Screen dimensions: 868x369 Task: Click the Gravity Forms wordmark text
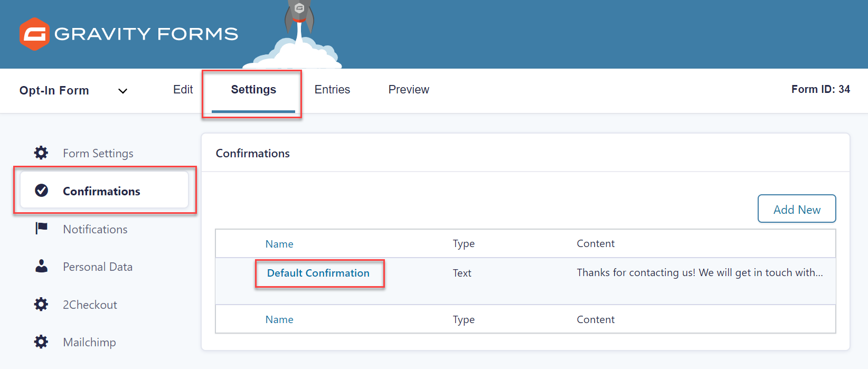point(146,34)
